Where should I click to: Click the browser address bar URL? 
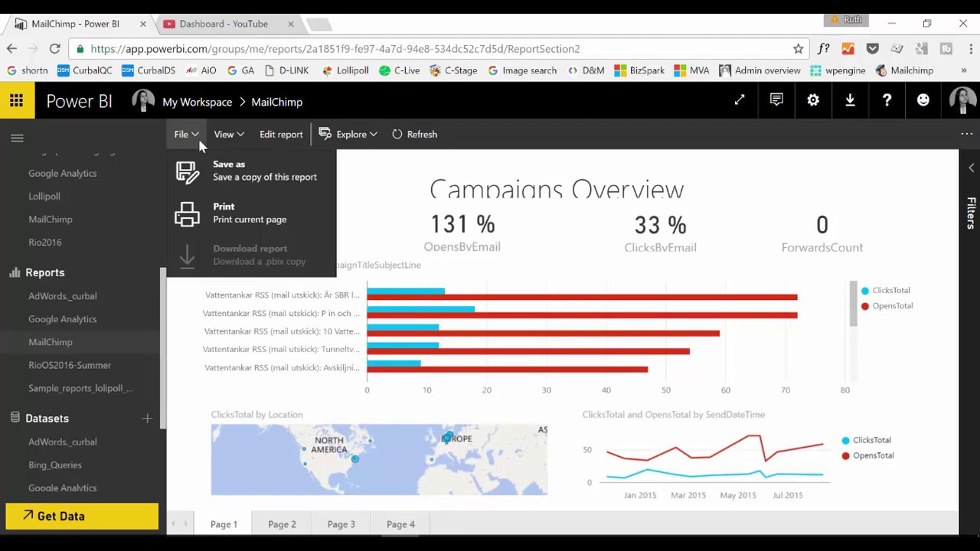tap(335, 48)
